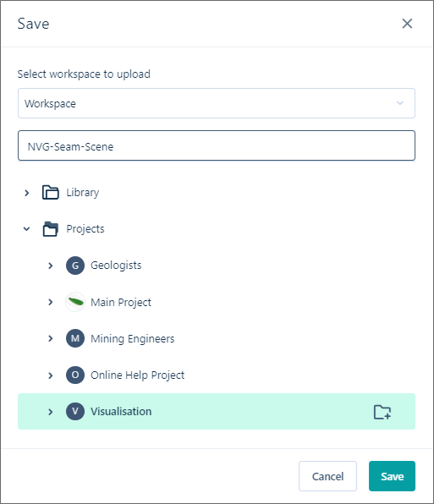Collapse the Projects tree node
The width and height of the screenshot is (434, 504).
click(x=27, y=229)
